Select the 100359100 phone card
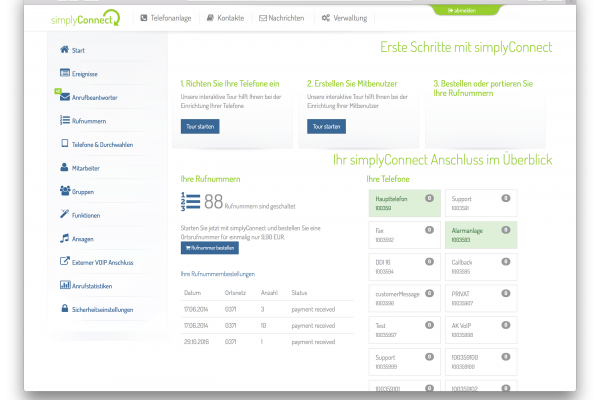 point(481,362)
